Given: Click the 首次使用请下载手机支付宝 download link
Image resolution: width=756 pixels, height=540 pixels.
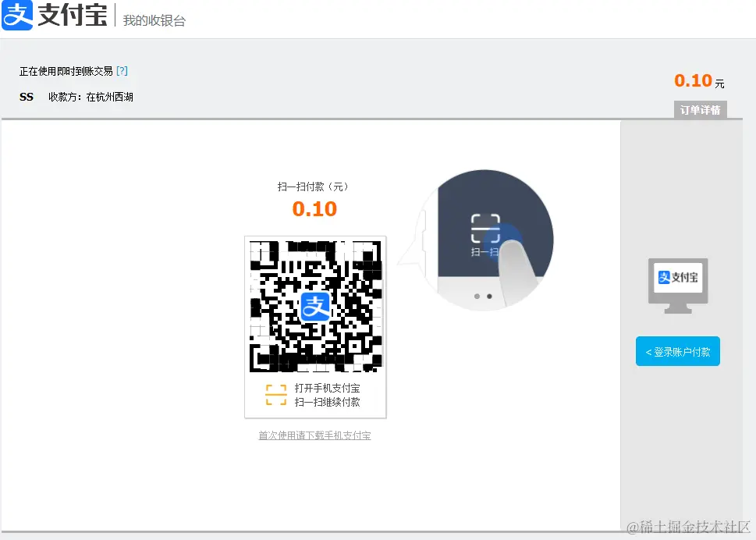Looking at the screenshot, I should click(315, 435).
